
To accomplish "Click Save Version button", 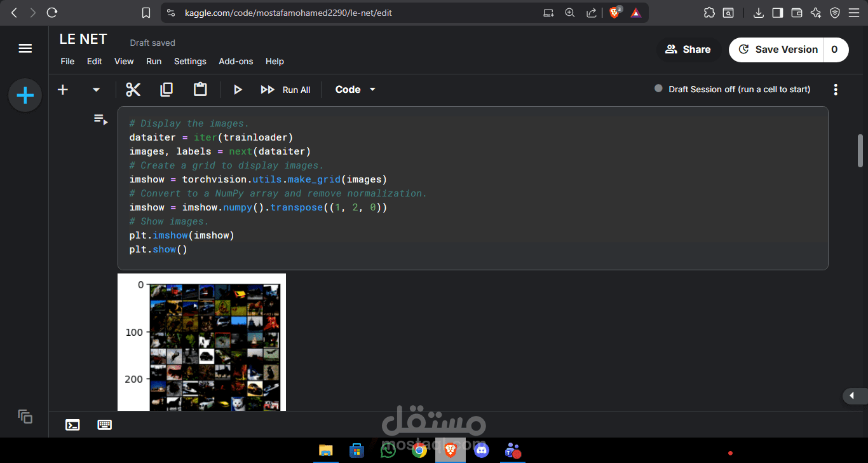I will (776, 50).
